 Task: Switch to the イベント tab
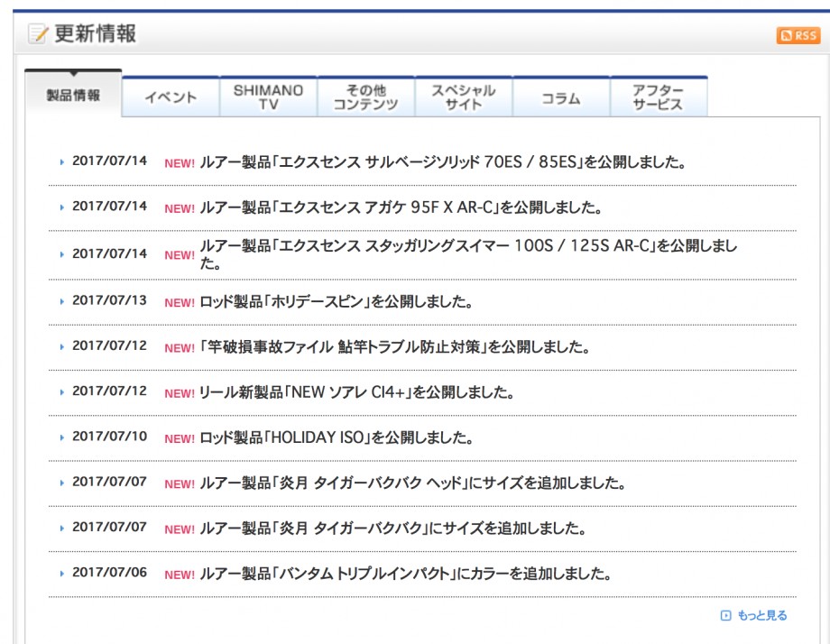coord(171,97)
